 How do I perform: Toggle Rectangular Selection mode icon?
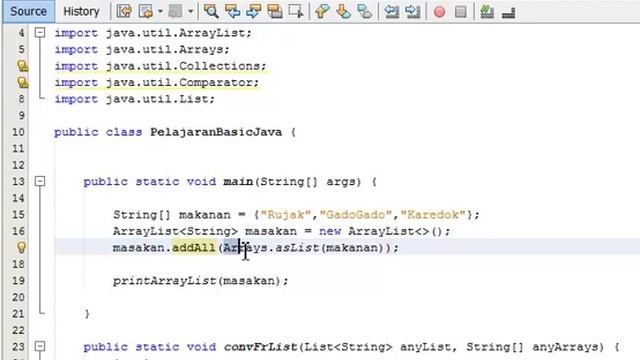tap(296, 11)
